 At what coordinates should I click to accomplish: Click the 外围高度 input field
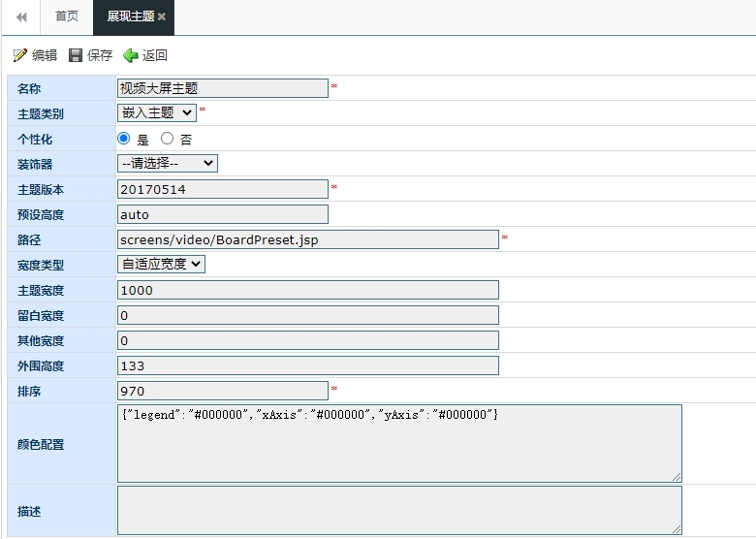click(308, 365)
